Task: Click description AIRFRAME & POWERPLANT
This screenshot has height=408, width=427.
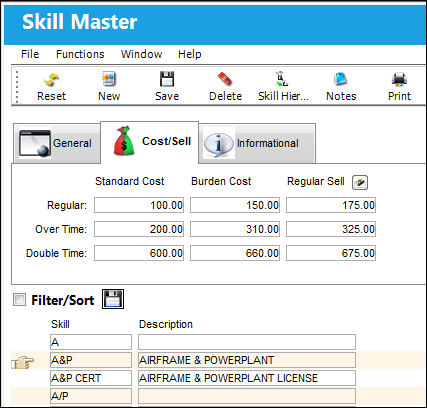Action: [247, 360]
